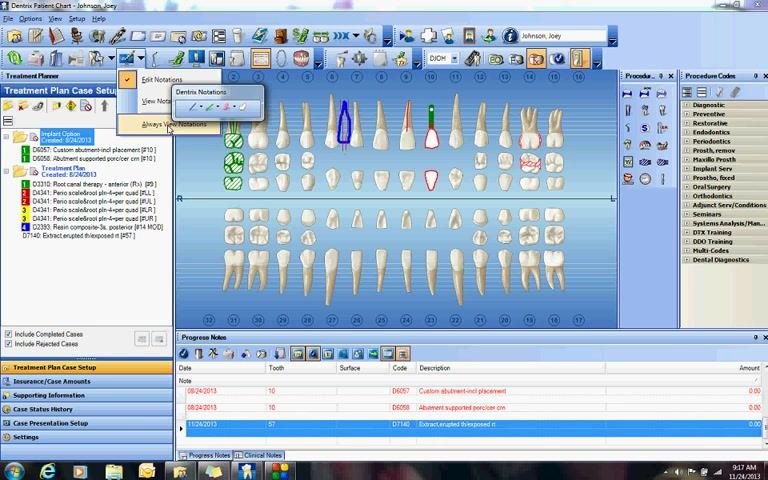The width and height of the screenshot is (768, 480).
Task: Toggle the Edit Notations checkmark option
Action: point(127,79)
